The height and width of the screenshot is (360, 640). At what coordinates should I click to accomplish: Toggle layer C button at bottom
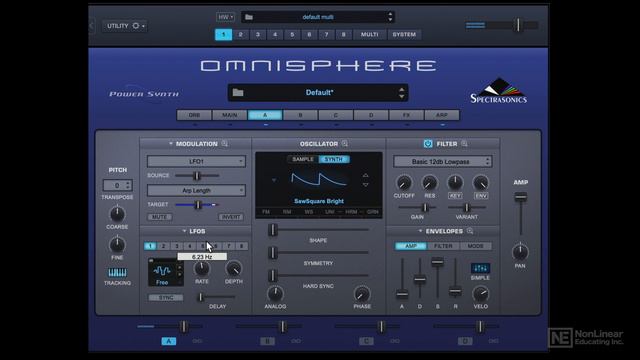click(366, 341)
